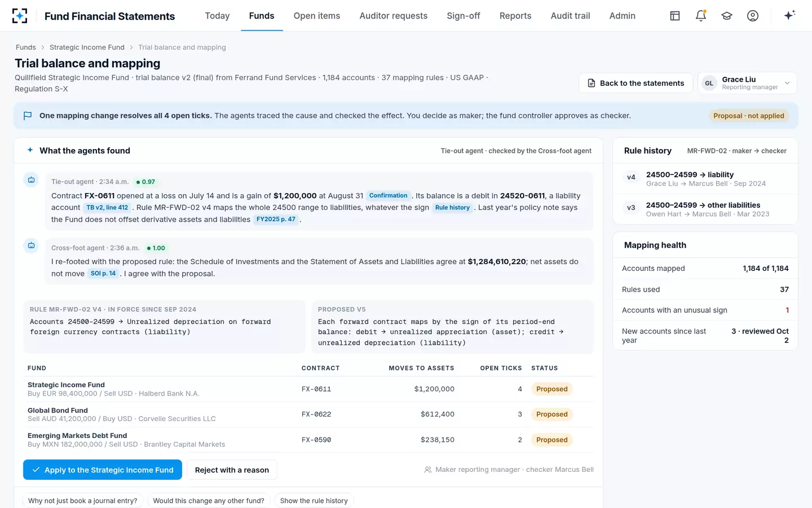
Task: Open the FY2025 p. 47 citation
Action: click(x=276, y=220)
